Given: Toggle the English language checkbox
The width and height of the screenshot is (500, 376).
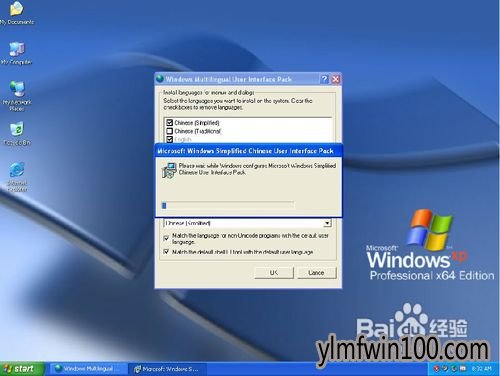Looking at the screenshot, I should pos(169,139).
